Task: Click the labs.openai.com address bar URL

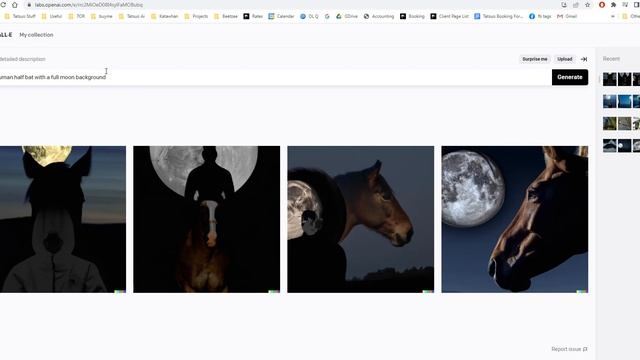Action: [89, 5]
